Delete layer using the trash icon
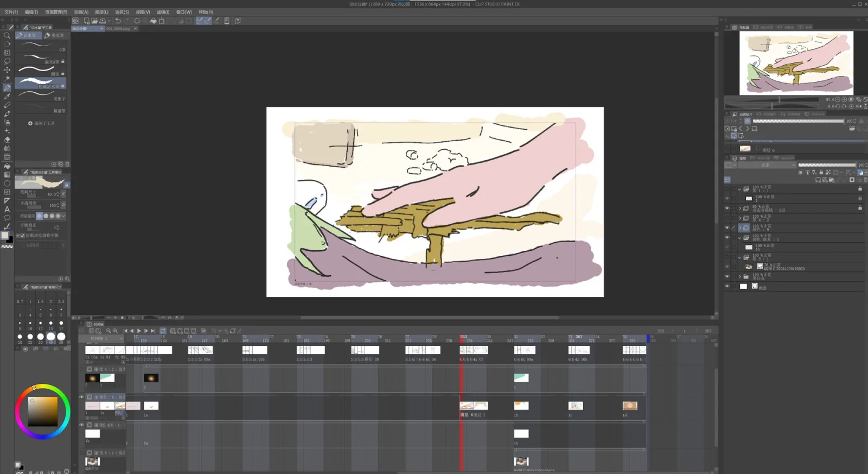Image resolution: width=868 pixels, height=474 pixels. click(x=865, y=180)
